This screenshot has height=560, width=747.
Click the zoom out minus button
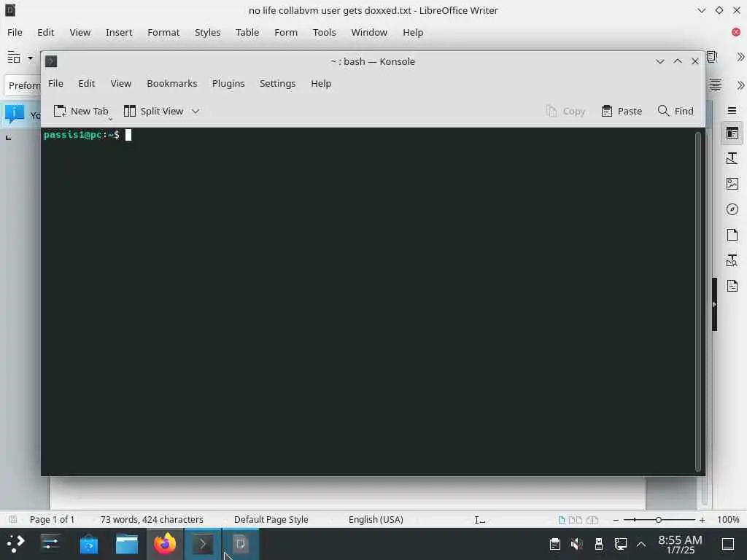(616, 520)
